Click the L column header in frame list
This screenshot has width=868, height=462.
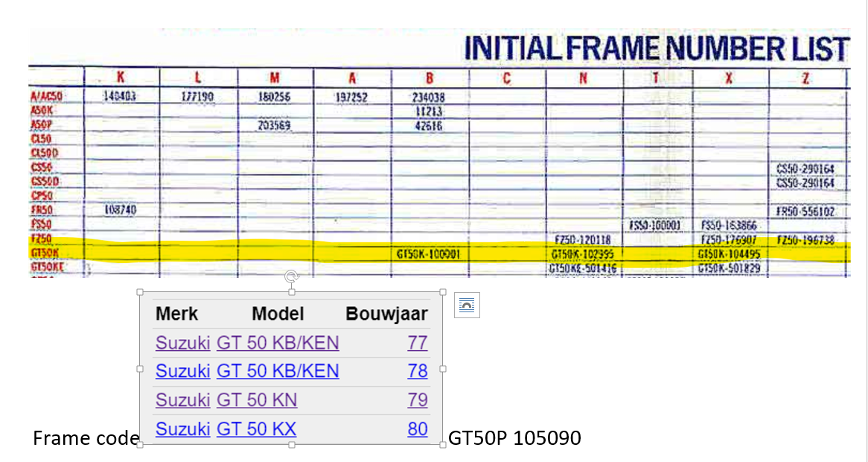(x=197, y=77)
